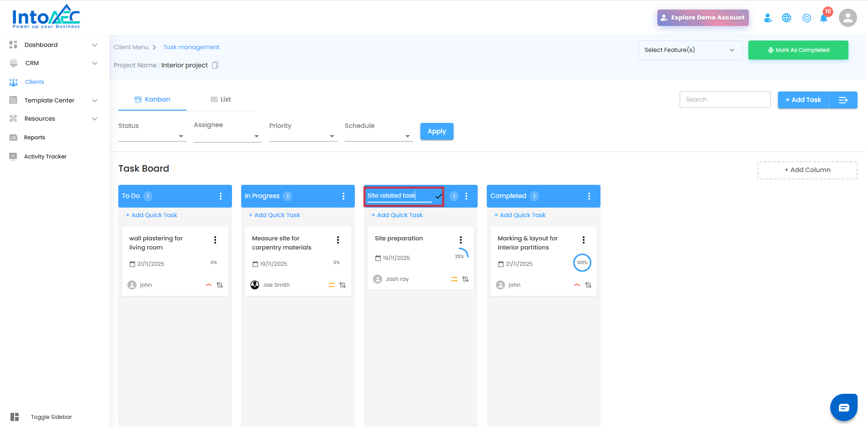Viewport: 868px width, 427px height.
Task: Open Site preparation task card menu
Action: (461, 240)
